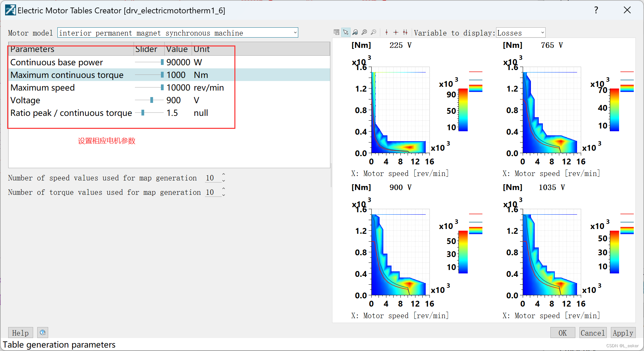This screenshot has height=351, width=644.
Task: Click the Help button
Action: click(20, 332)
